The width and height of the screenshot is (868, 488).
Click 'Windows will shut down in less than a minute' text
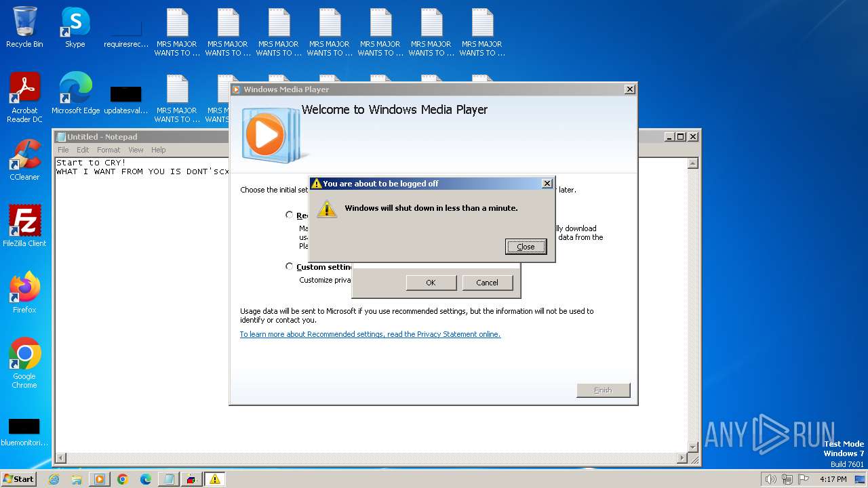431,208
